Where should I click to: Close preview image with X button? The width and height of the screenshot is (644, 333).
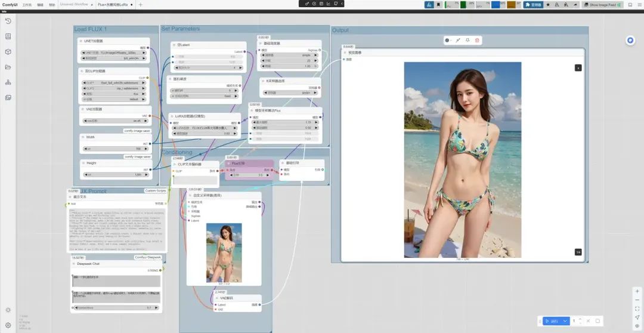pos(578,68)
